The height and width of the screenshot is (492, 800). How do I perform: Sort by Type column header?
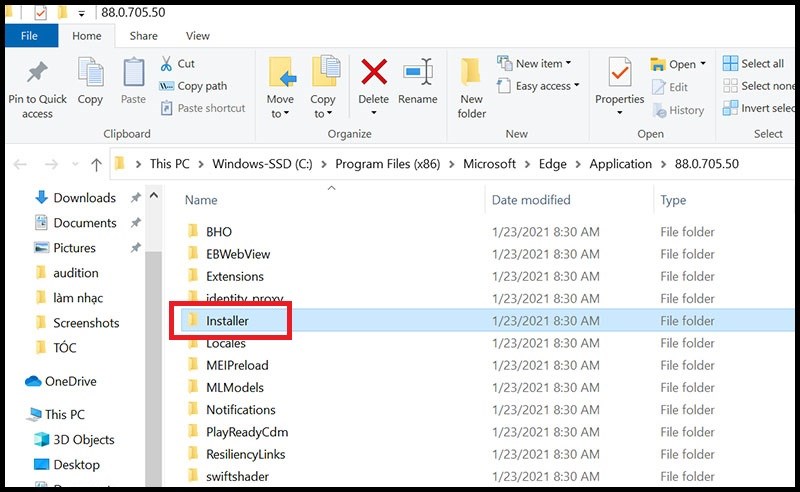(673, 200)
